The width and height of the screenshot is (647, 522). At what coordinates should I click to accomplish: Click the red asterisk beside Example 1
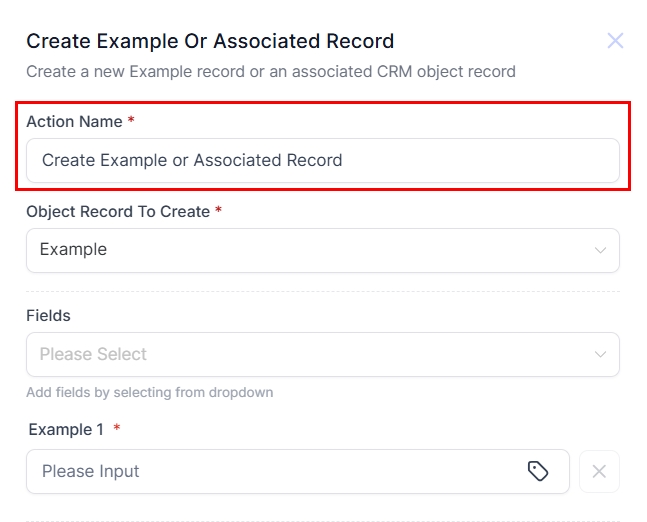[x=116, y=429]
